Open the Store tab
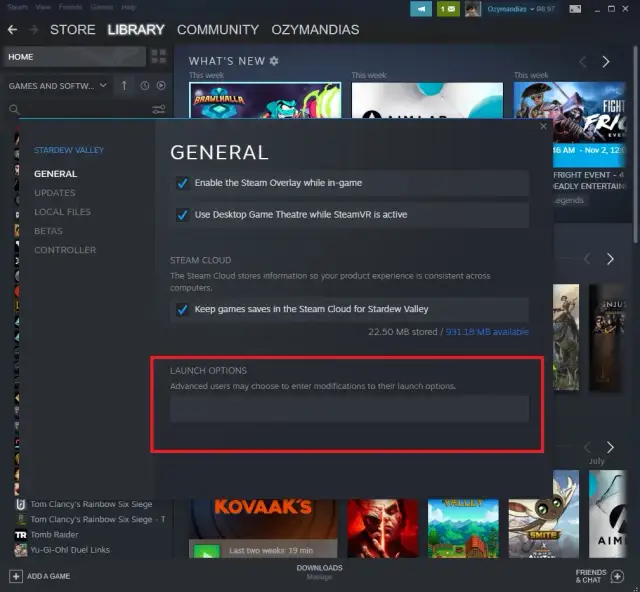Image resolution: width=640 pixels, height=592 pixels. coord(73,30)
